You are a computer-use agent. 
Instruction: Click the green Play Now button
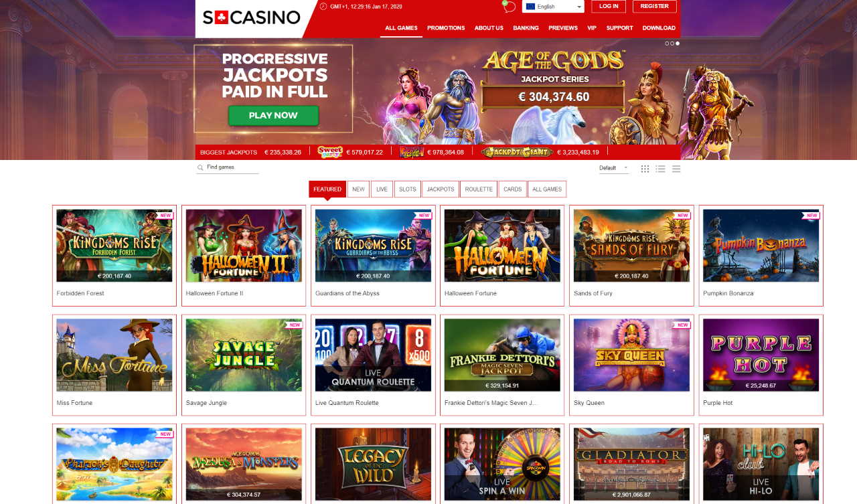(x=273, y=115)
